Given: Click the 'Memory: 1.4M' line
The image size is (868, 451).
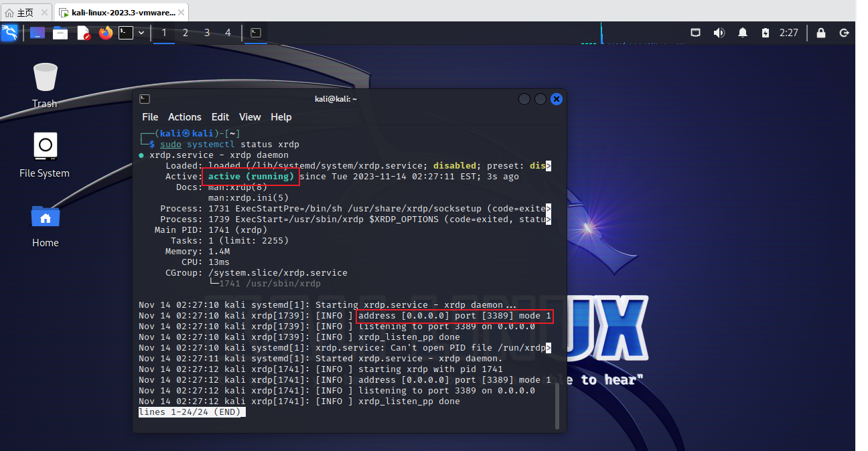Looking at the screenshot, I should click(198, 252).
